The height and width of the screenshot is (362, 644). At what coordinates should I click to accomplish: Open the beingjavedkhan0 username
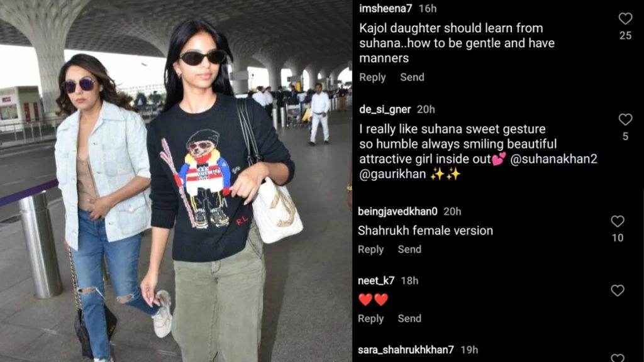397,211
